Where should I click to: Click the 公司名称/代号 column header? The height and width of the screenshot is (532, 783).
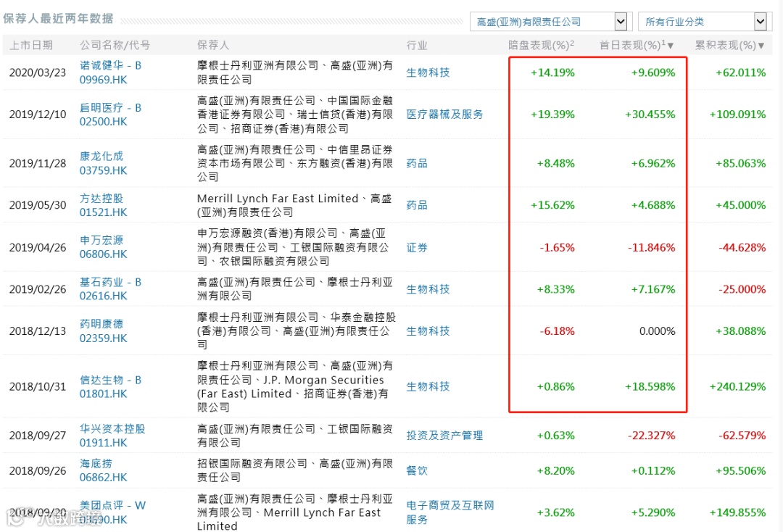point(115,46)
